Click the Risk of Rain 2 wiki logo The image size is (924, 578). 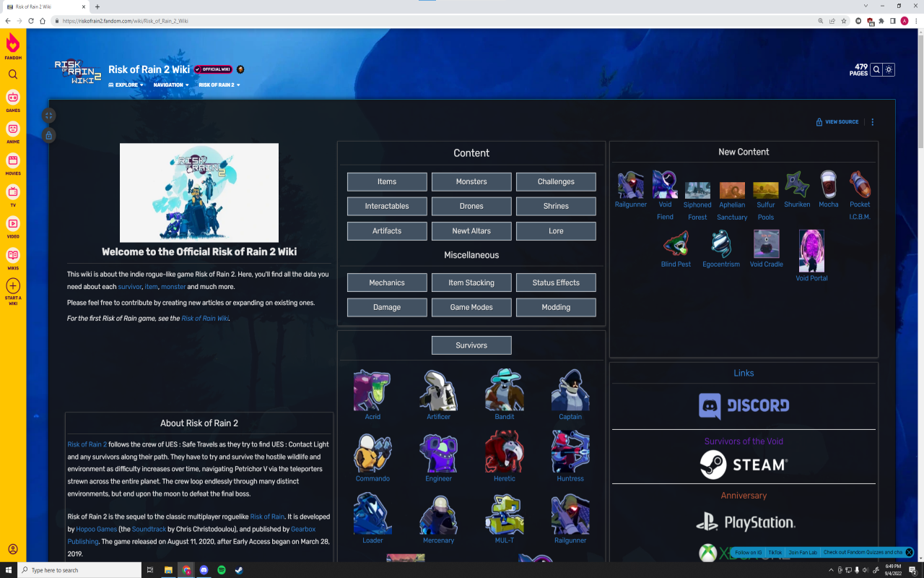(78, 72)
